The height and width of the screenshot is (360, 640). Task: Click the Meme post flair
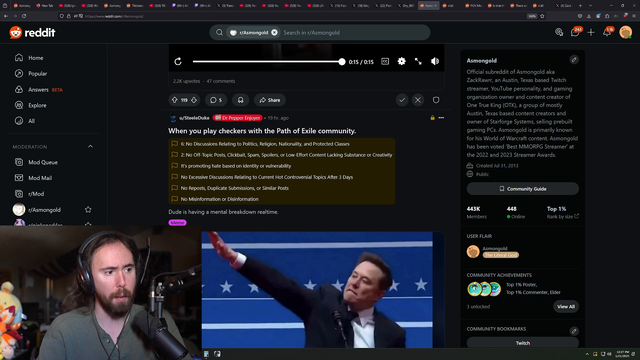(177, 222)
